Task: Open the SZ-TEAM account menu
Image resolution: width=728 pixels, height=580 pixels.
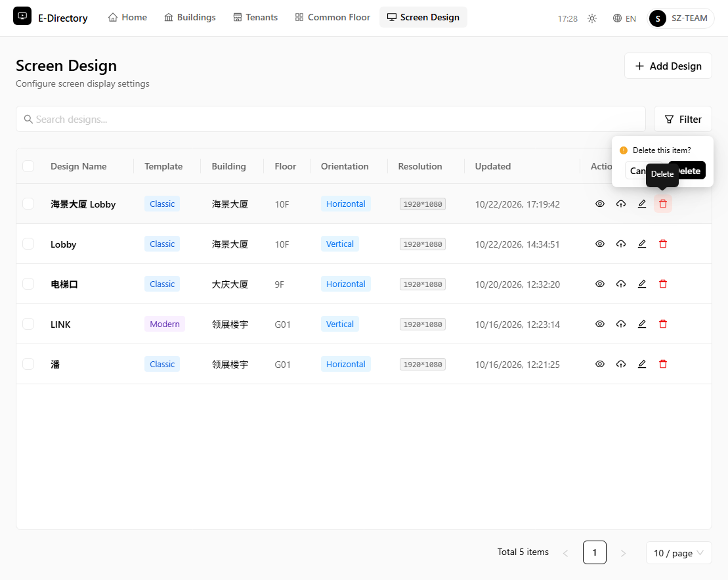Action: 680,18
